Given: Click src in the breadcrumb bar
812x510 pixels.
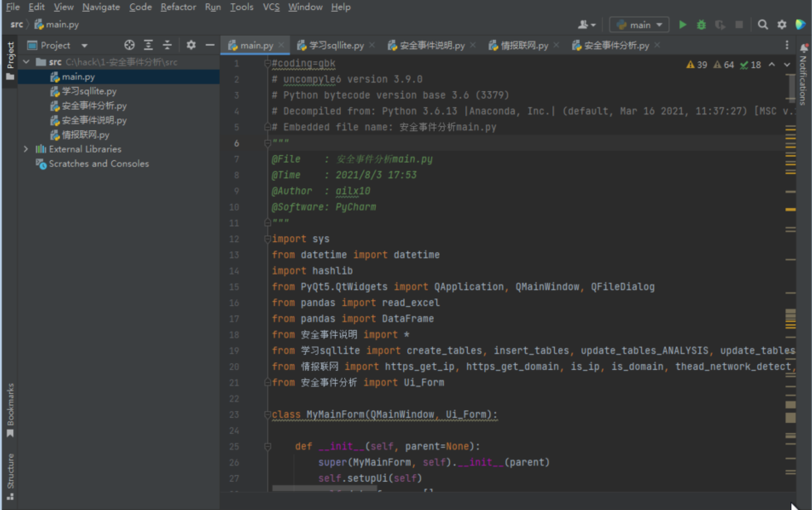Looking at the screenshot, I should [16, 24].
